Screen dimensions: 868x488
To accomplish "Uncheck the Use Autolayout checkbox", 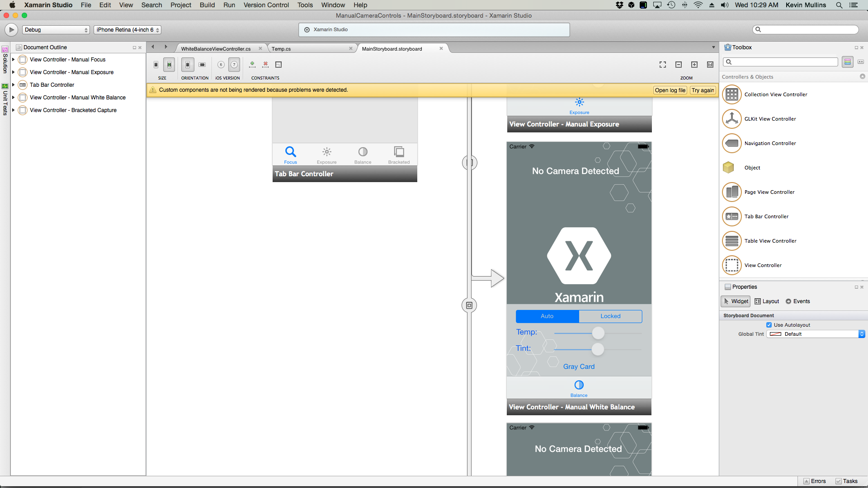I will point(769,324).
